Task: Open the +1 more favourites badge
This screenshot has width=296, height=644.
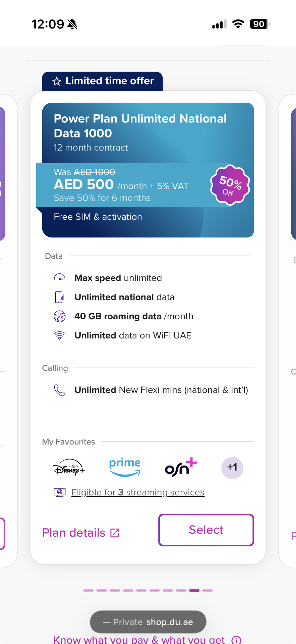Action: [232, 468]
